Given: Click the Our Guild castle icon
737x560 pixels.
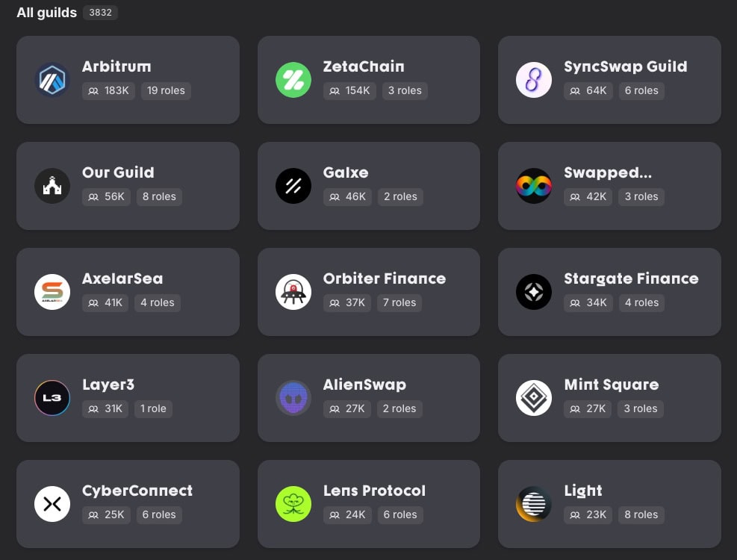Looking at the screenshot, I should coord(52,186).
